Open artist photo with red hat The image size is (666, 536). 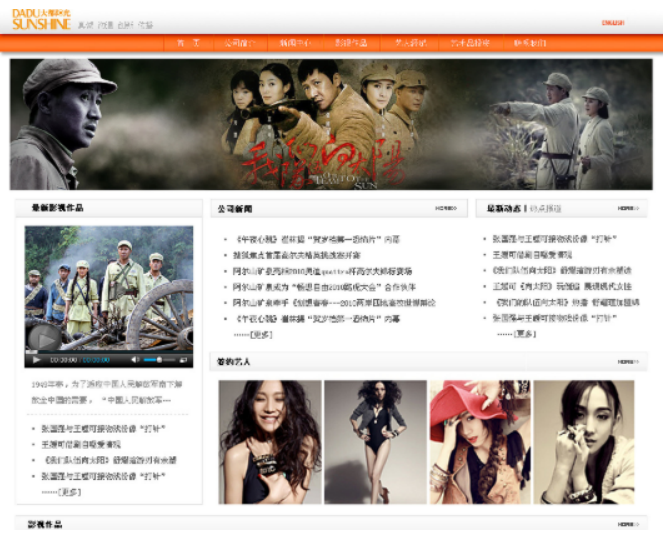[480, 442]
